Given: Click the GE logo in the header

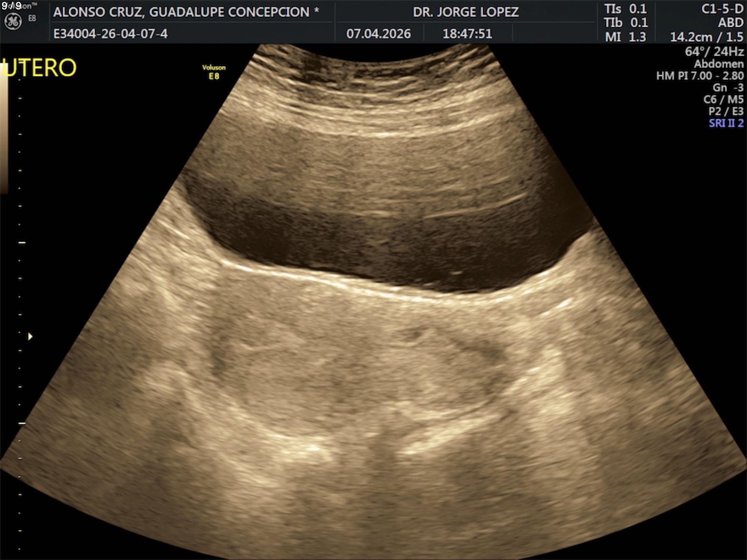Looking at the screenshot, I should click(13, 22).
